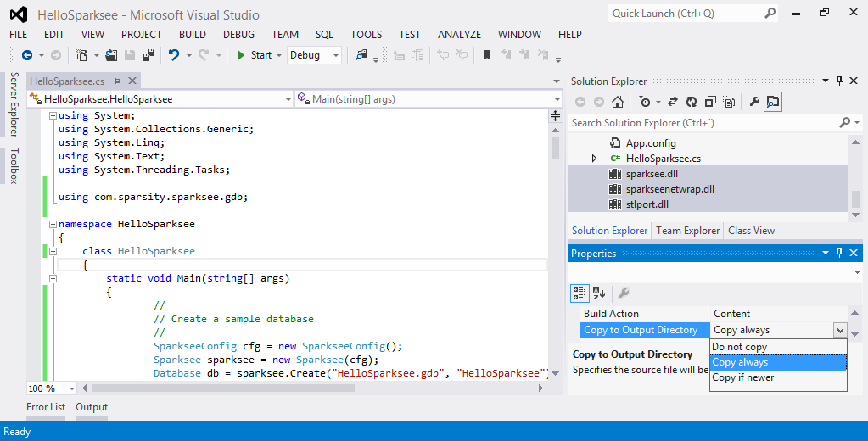Image resolution: width=868 pixels, height=441 pixels.
Task: Choose "Do not copy" option
Action: 778,347
